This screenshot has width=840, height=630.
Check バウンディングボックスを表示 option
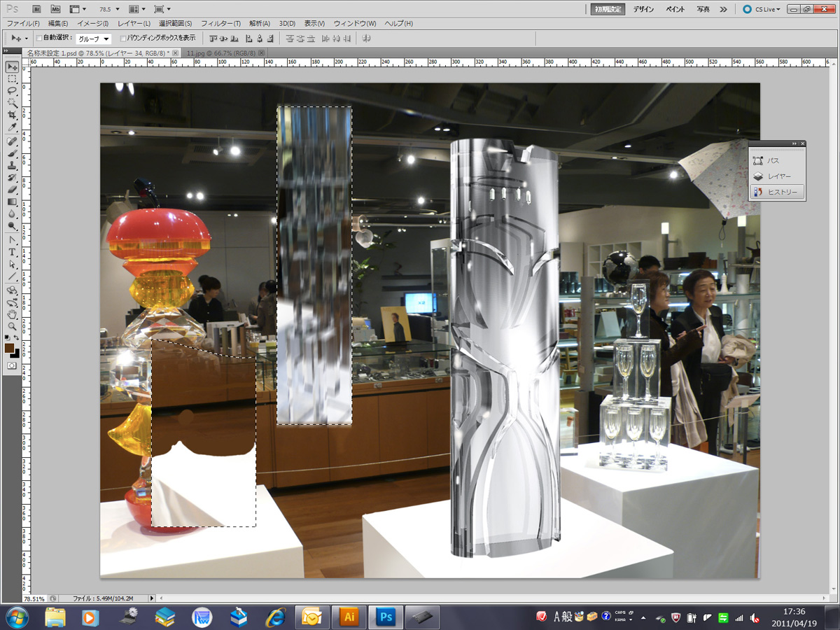pos(123,38)
